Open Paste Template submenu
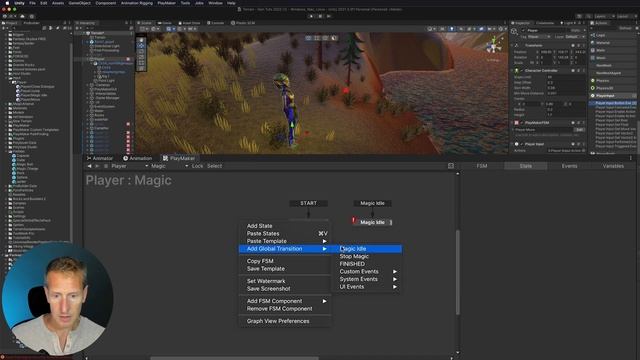 point(284,241)
